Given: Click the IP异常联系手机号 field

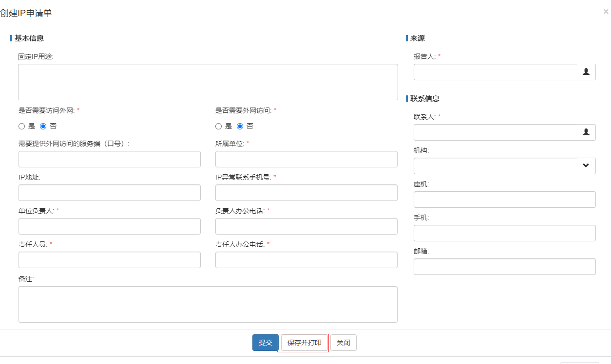Looking at the screenshot, I should pos(306,193).
